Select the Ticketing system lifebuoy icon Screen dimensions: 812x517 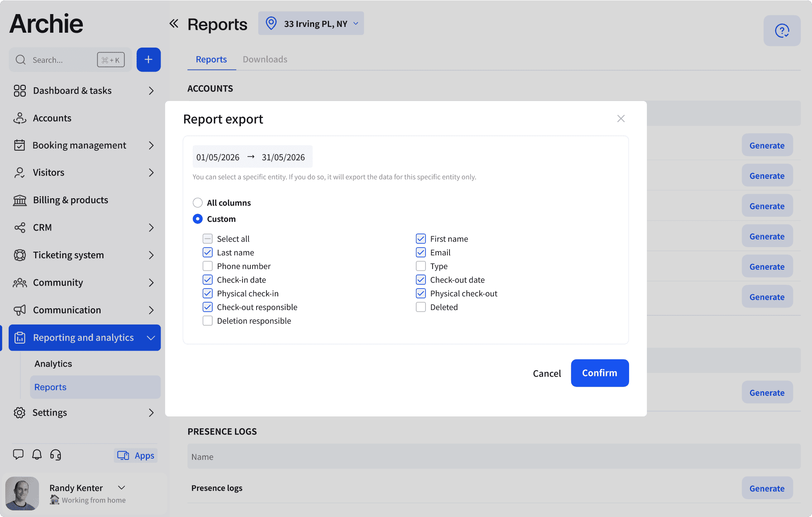coord(19,255)
